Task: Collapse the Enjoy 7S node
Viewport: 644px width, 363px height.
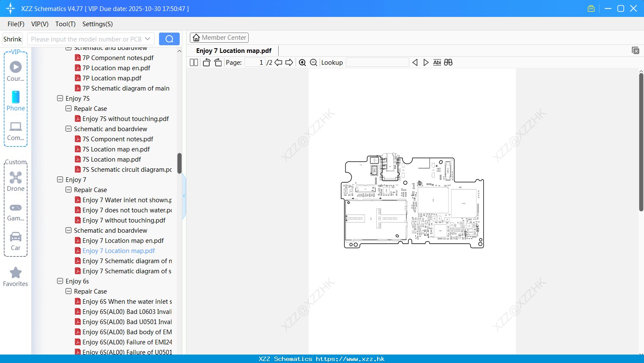Action: coord(60,98)
